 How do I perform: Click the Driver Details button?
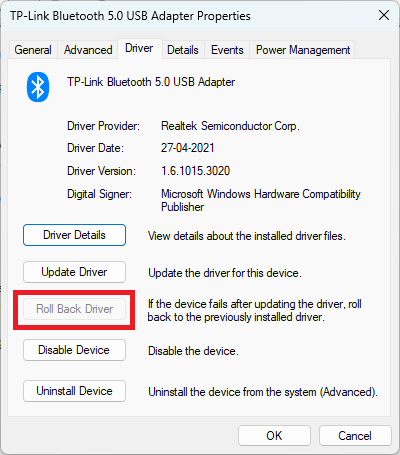(74, 235)
